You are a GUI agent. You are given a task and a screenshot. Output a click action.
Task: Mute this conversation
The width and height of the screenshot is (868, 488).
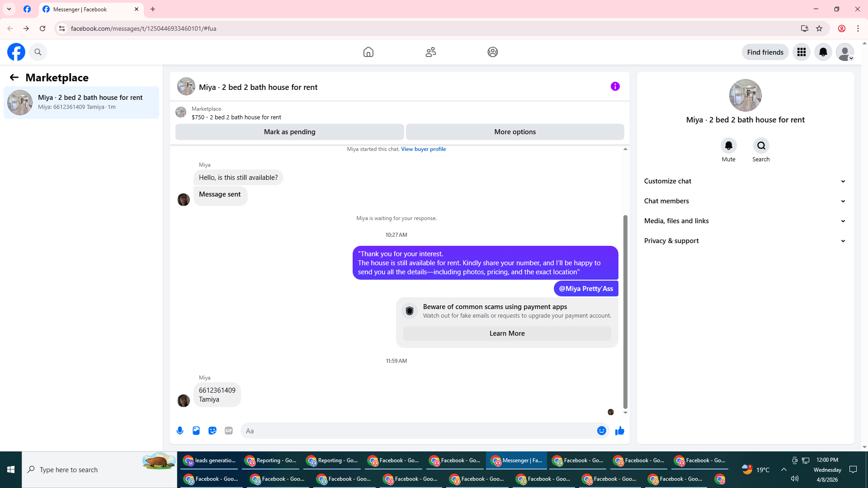728,146
